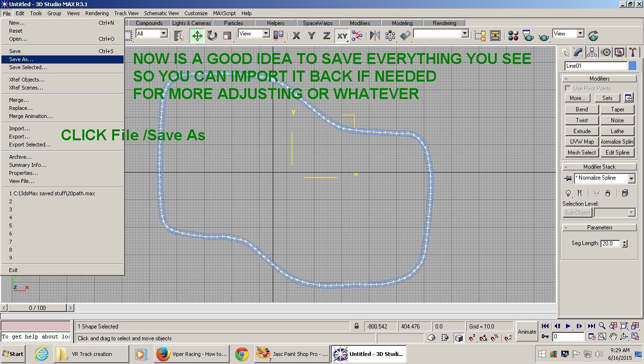Choose Save As in File menu
This screenshot has width=644, height=364.
[x=62, y=59]
